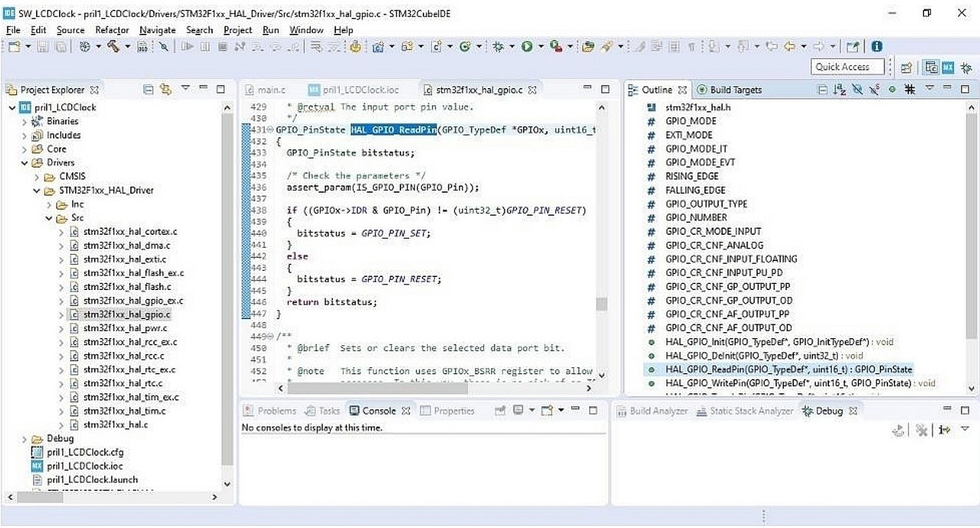Collapse all in Project Explorer
The image size is (980, 528).
tap(149, 90)
